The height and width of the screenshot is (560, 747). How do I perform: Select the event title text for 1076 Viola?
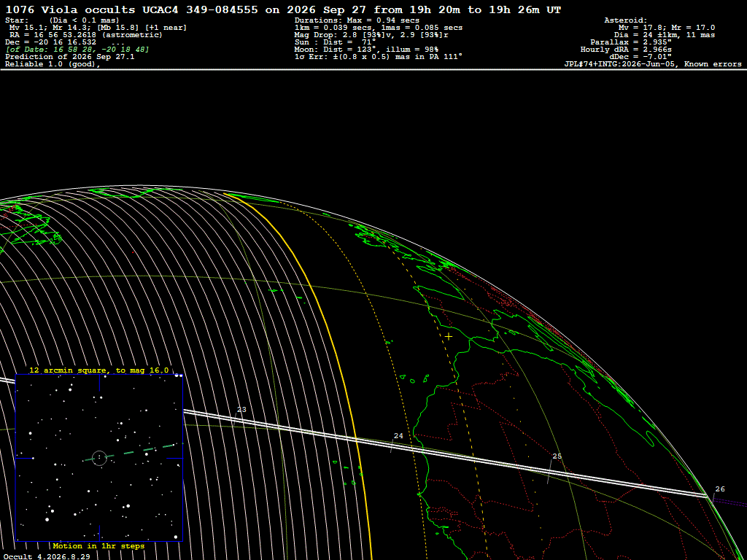click(x=283, y=10)
